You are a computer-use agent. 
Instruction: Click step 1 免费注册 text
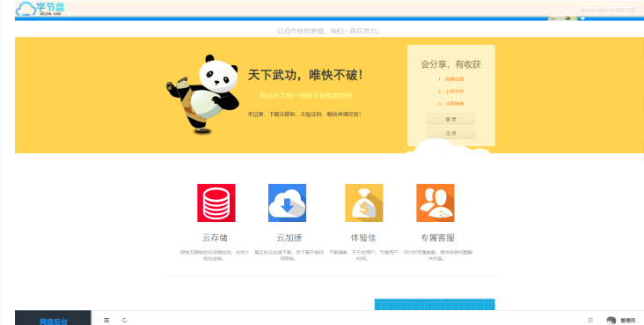pyautogui.click(x=450, y=79)
